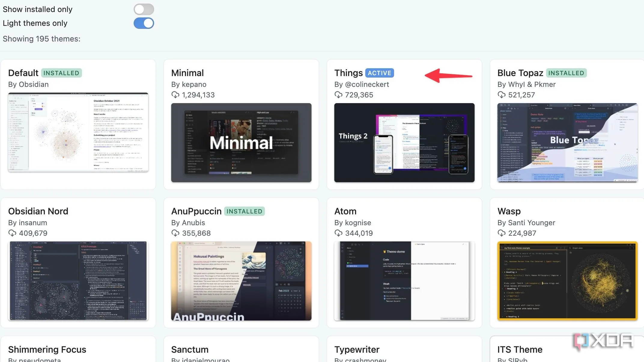Open the Minimal theme preview image
The width and height of the screenshot is (644, 362).
coord(241,143)
